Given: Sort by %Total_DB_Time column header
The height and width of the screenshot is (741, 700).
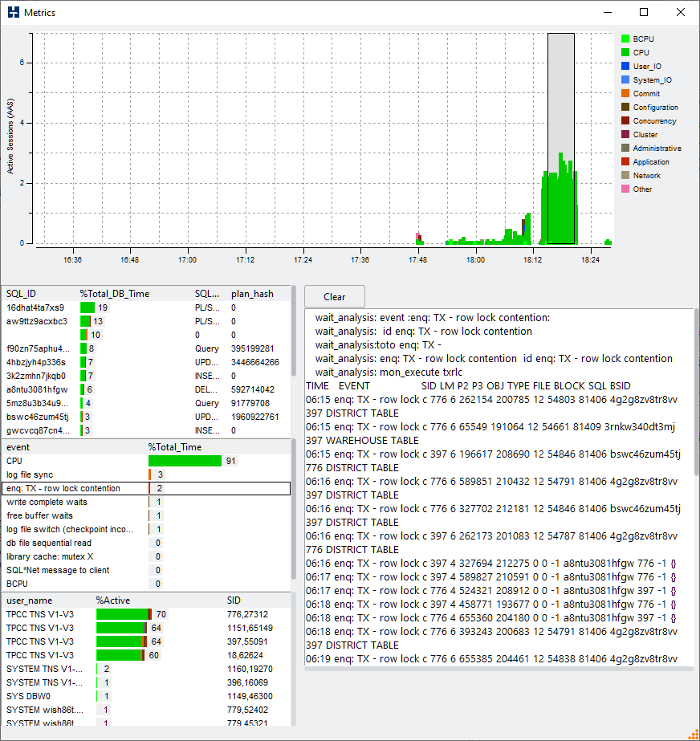Looking at the screenshot, I should point(115,294).
